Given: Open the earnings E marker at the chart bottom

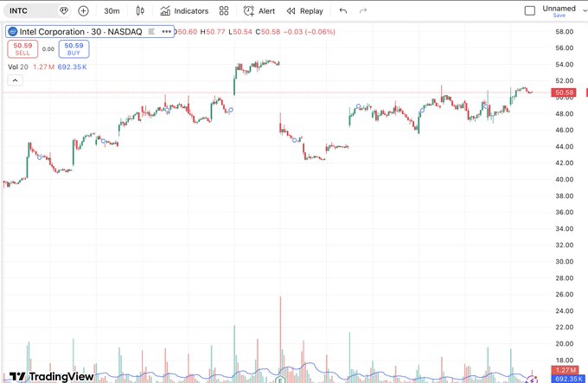Looking at the screenshot, I should pyautogui.click(x=280, y=380).
